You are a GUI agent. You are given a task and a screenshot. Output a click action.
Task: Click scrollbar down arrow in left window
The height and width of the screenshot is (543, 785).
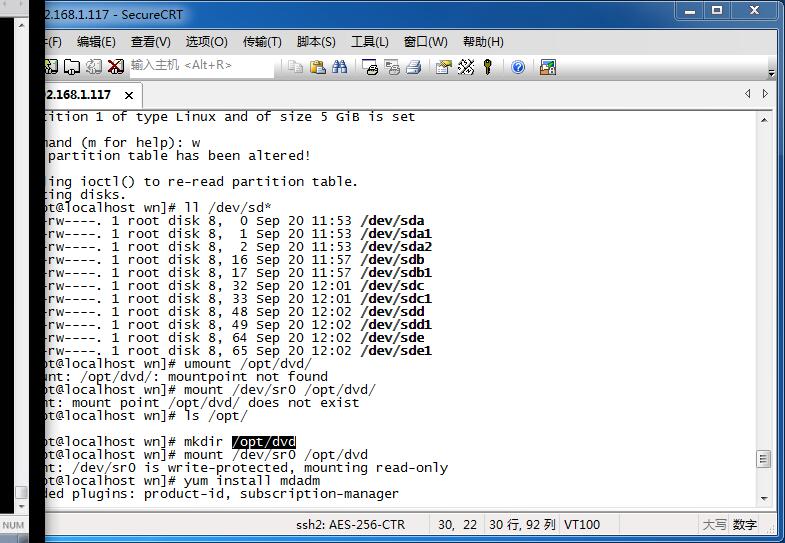tap(21, 507)
